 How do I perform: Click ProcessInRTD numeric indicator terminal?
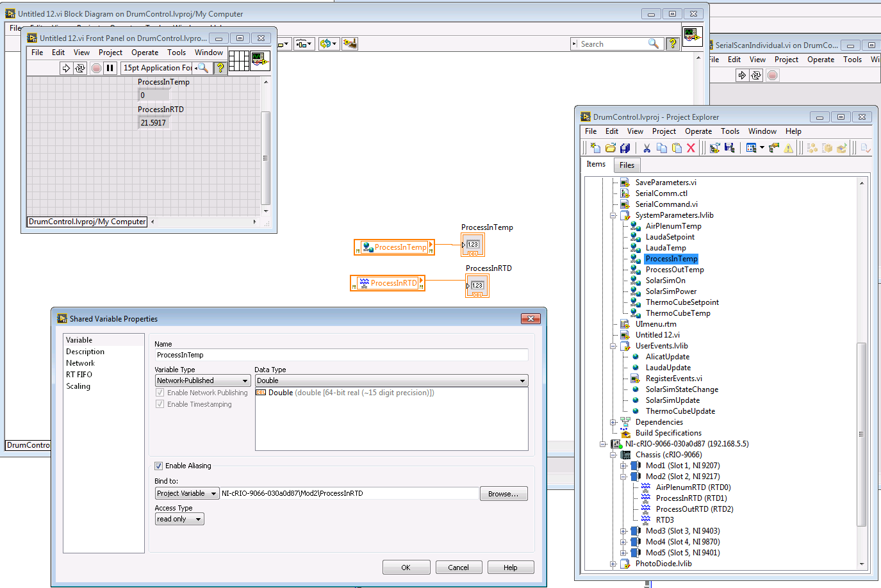(x=477, y=286)
